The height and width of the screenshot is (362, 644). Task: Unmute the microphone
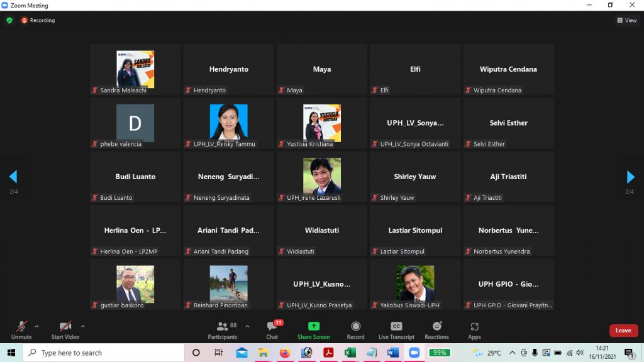21,329
